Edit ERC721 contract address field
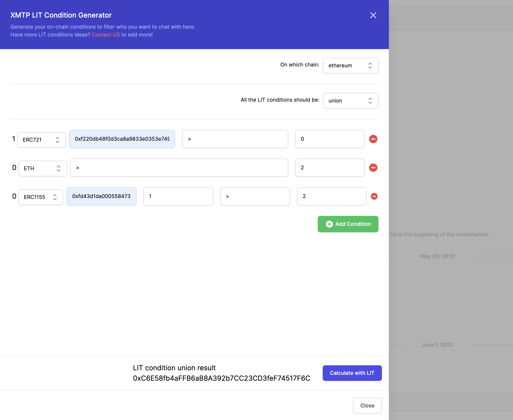Screen dimensions: 513x420 pos(122,139)
